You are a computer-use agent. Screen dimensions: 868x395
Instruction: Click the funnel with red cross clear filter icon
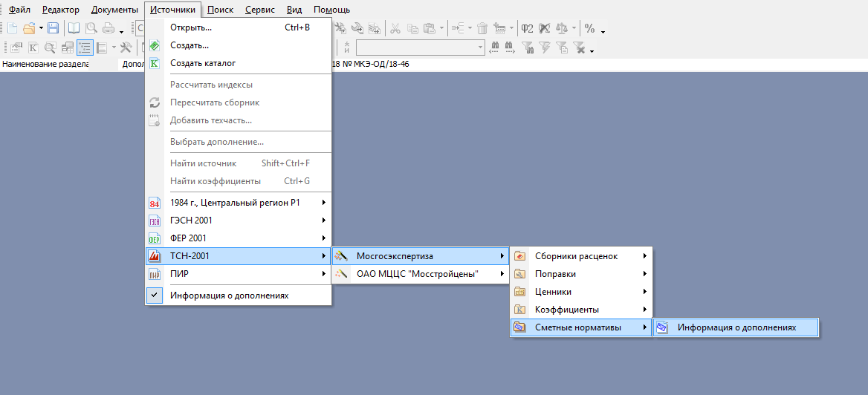pyautogui.click(x=579, y=48)
